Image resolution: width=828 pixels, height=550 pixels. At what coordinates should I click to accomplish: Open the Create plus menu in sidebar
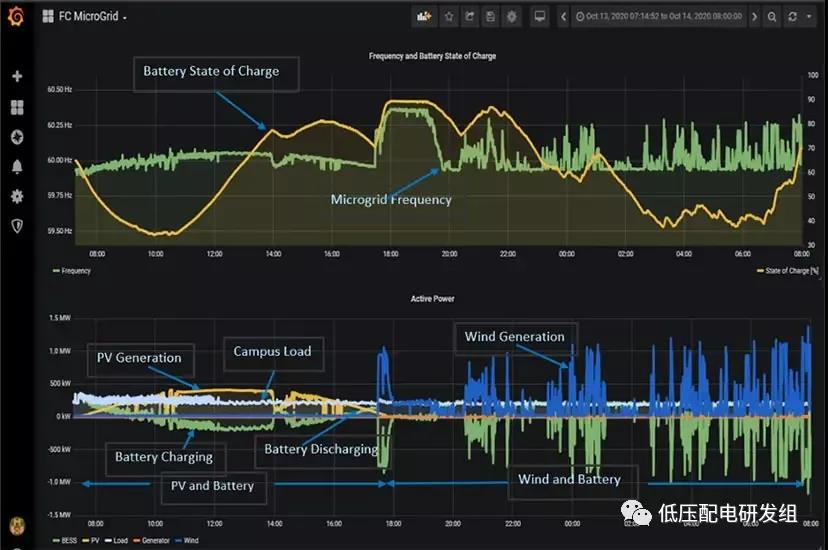tap(16, 77)
